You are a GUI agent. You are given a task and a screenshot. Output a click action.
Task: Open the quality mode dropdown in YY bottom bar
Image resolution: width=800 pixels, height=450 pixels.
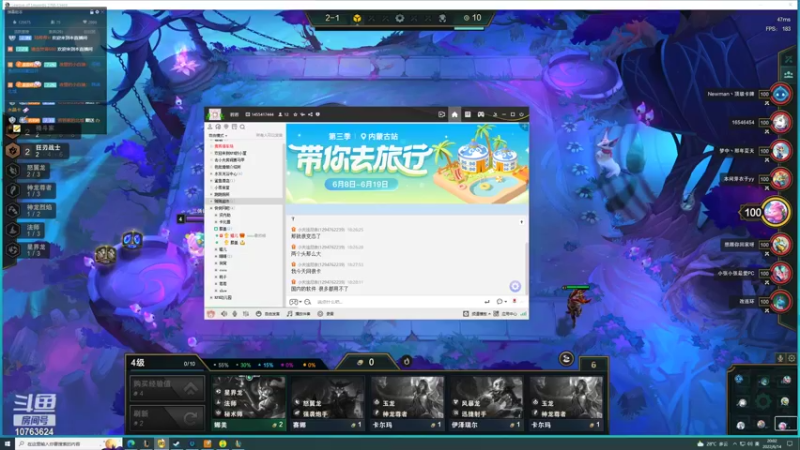(x=475, y=314)
